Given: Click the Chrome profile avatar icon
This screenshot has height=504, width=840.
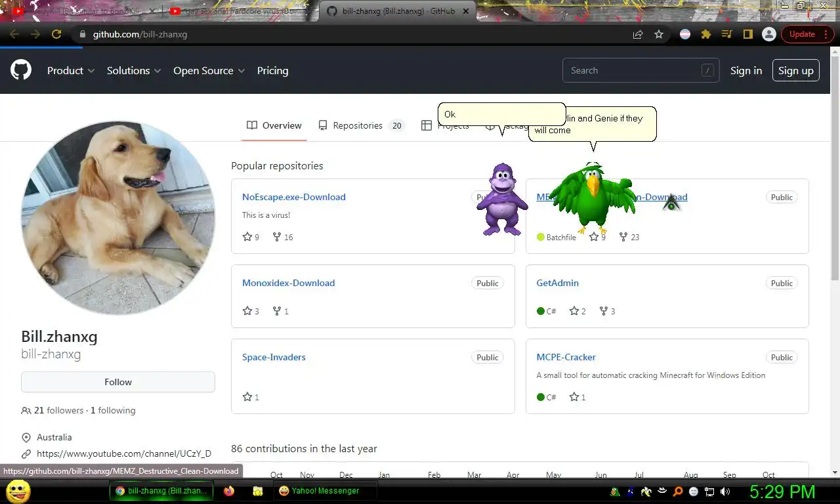Looking at the screenshot, I should point(769,34).
